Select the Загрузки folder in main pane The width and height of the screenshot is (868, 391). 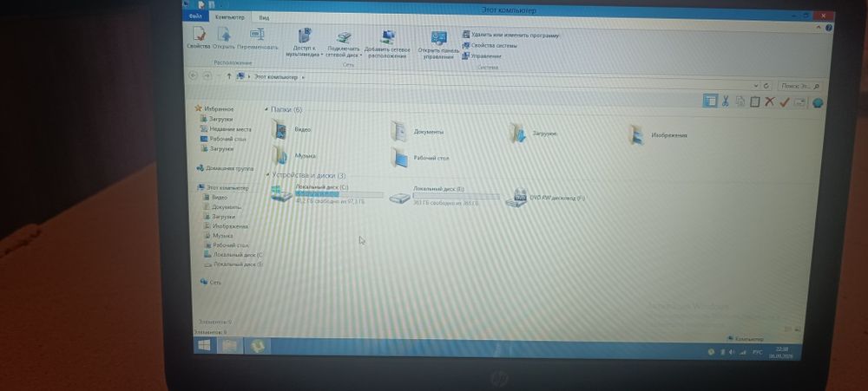click(534, 134)
